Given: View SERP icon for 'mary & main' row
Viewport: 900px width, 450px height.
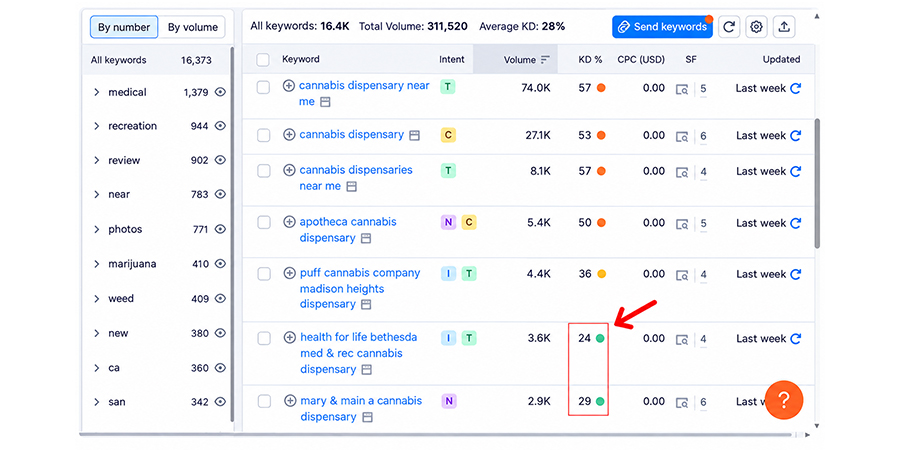Looking at the screenshot, I should click(682, 403).
